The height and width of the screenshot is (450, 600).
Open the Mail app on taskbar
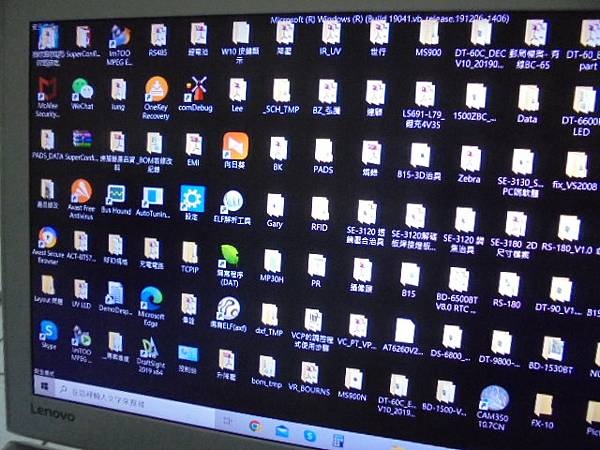[282, 430]
